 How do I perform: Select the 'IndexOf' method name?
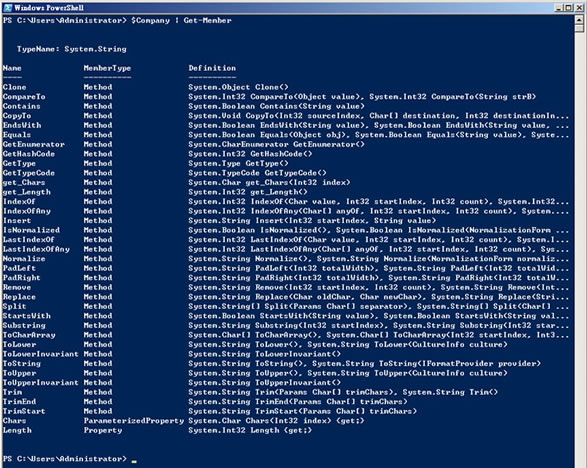click(x=19, y=201)
